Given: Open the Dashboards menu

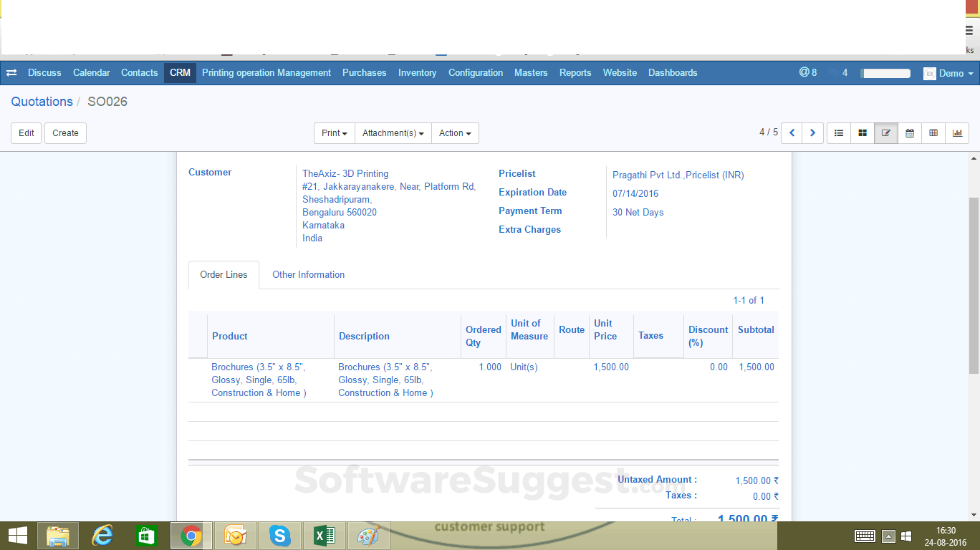Looking at the screenshot, I should point(672,72).
